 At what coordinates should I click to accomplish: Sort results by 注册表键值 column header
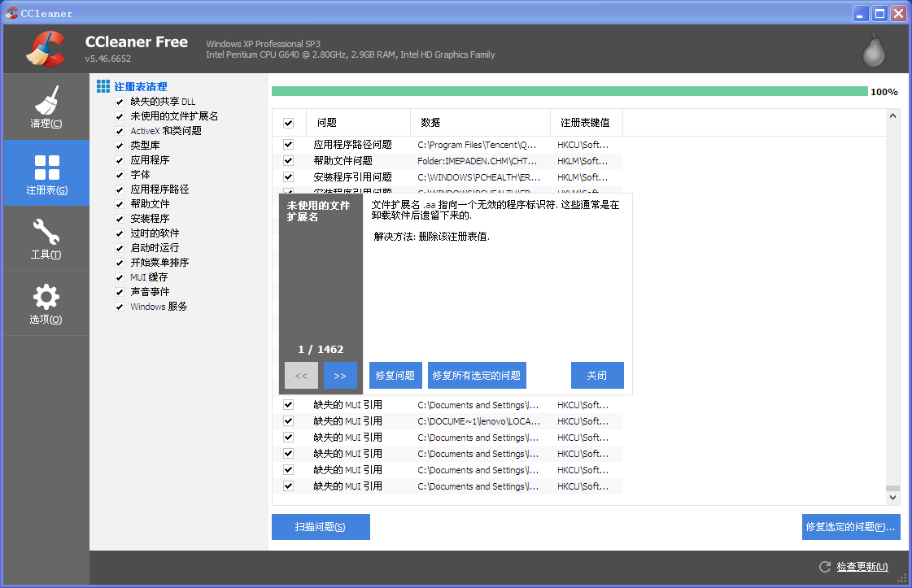click(587, 123)
